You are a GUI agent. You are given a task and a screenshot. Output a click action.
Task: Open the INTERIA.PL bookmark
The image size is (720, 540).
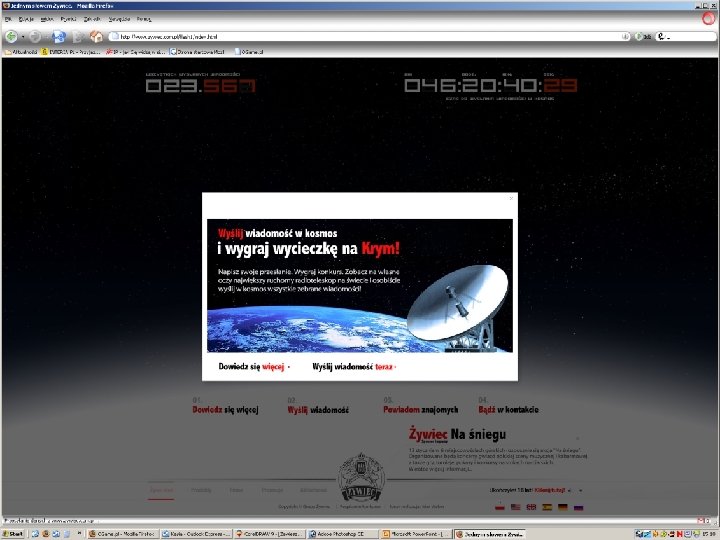point(71,52)
